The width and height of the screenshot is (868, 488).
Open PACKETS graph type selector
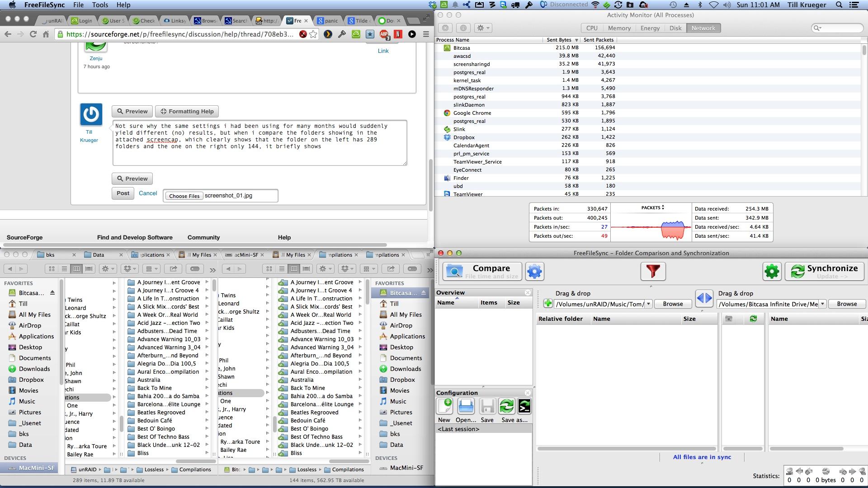[x=652, y=208]
